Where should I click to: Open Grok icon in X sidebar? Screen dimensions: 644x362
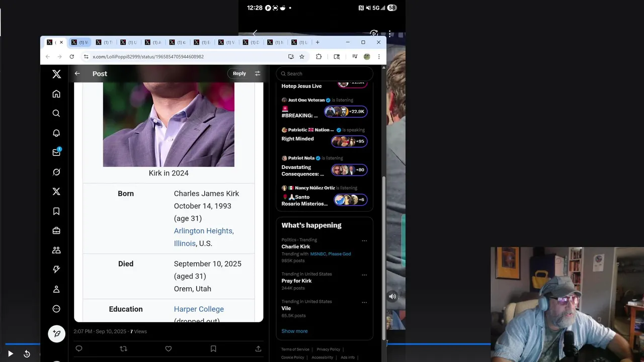tap(56, 172)
